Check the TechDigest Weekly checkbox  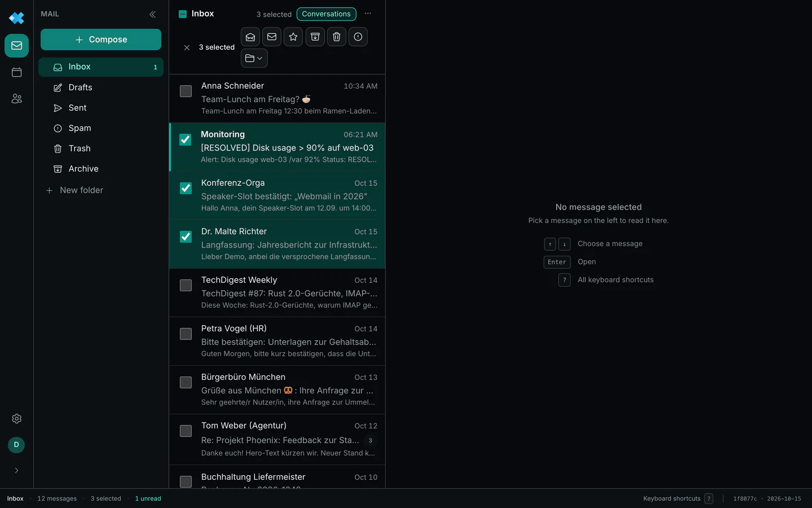[x=186, y=285]
